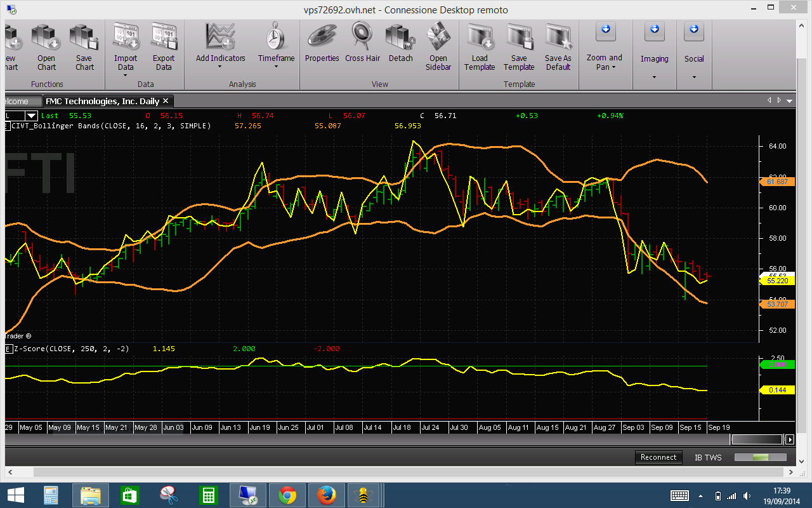Screen dimensions: 812x508
Task: Expand the Social menu
Action: point(694,51)
